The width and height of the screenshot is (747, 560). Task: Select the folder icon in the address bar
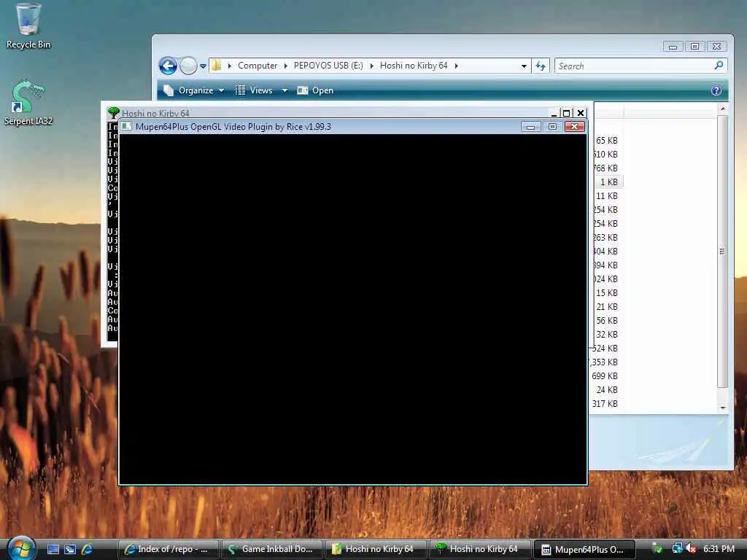[216, 65]
